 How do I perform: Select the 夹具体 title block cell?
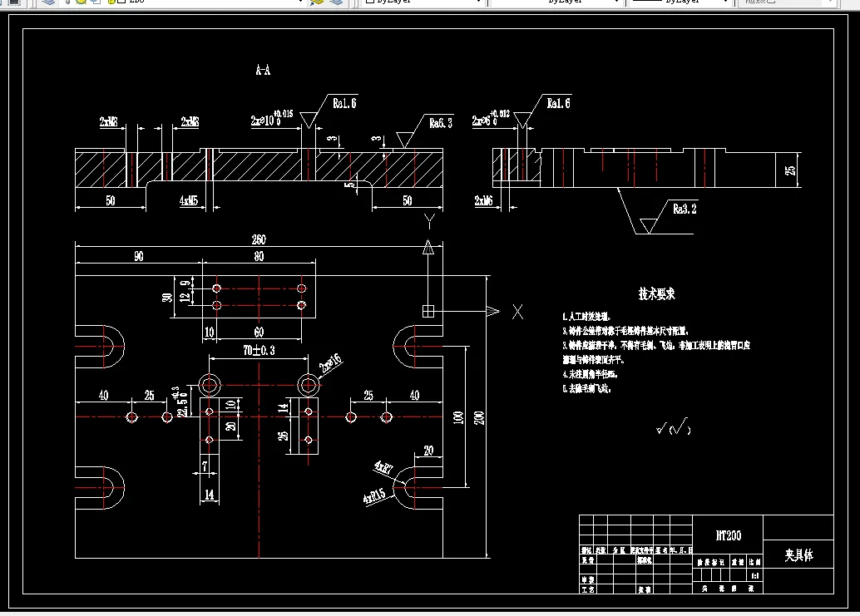point(798,554)
